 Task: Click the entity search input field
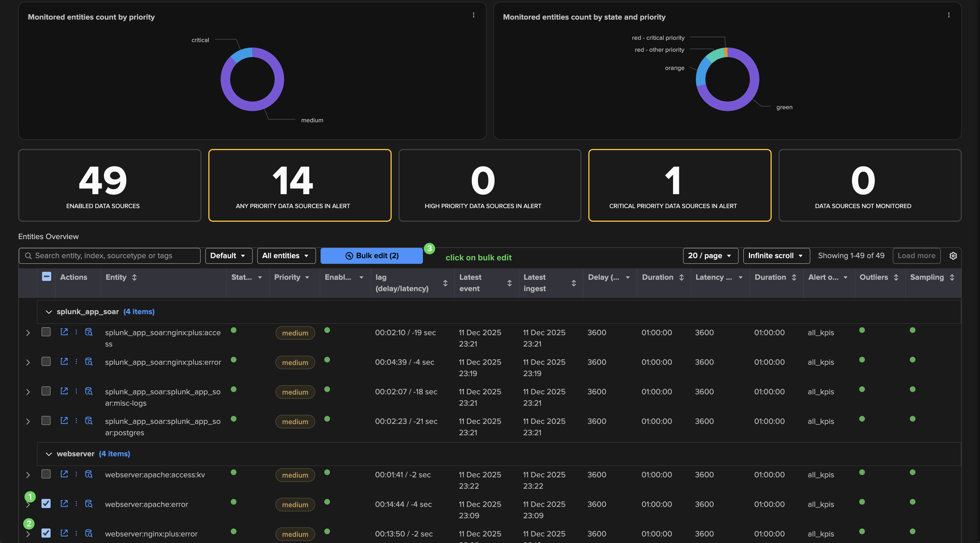110,256
